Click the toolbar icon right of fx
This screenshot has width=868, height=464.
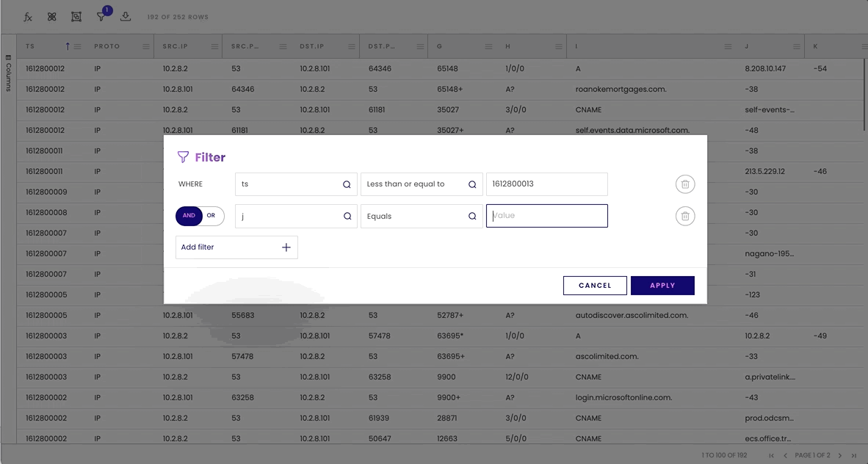tap(52, 17)
